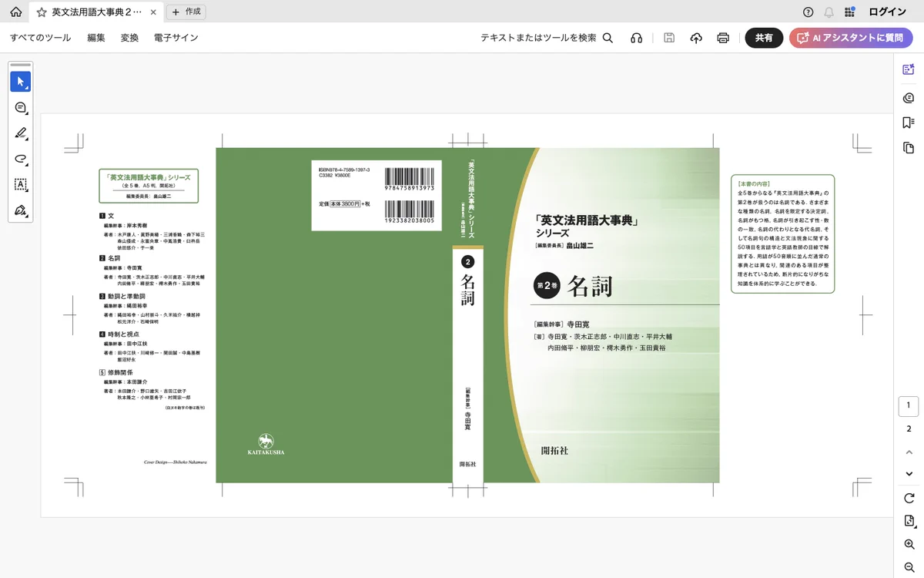Zoom in on the document
This screenshot has height=578, width=924.
point(909,545)
